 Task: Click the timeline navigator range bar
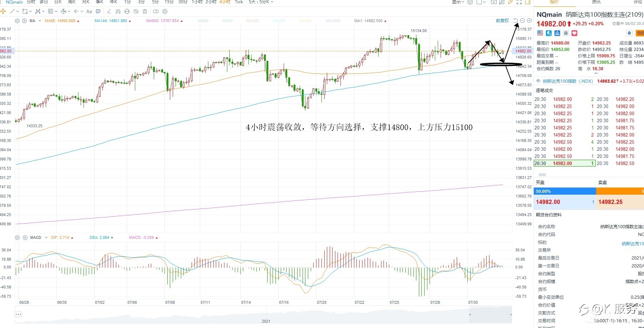coord(263,314)
